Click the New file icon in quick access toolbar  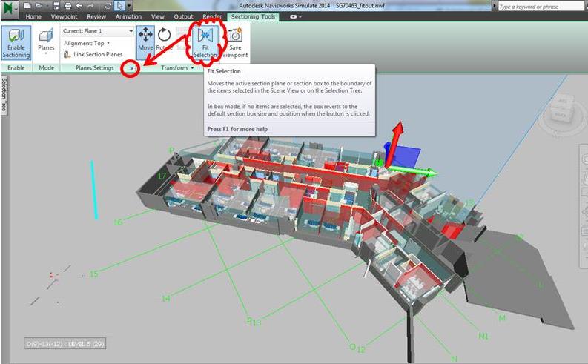27,6
